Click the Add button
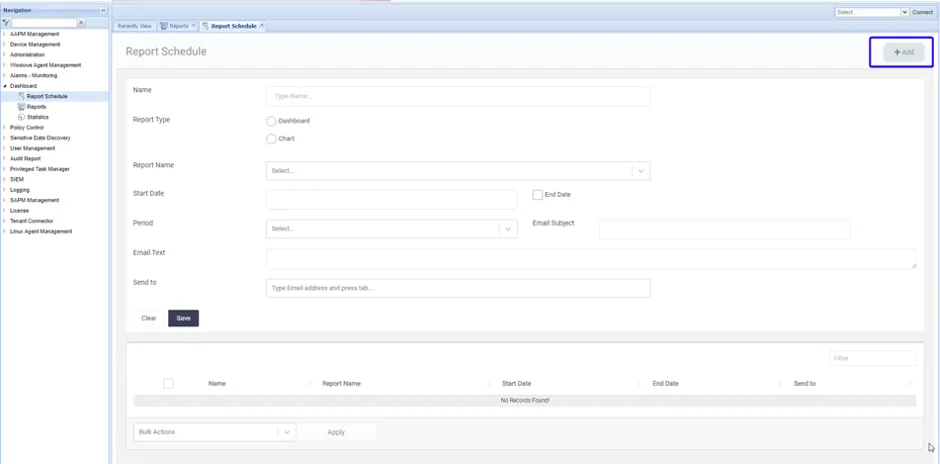Image resolution: width=940 pixels, height=464 pixels. coord(903,52)
